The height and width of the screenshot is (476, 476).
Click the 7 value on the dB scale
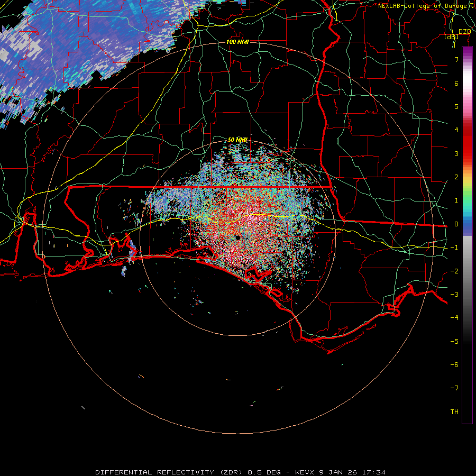(456, 59)
